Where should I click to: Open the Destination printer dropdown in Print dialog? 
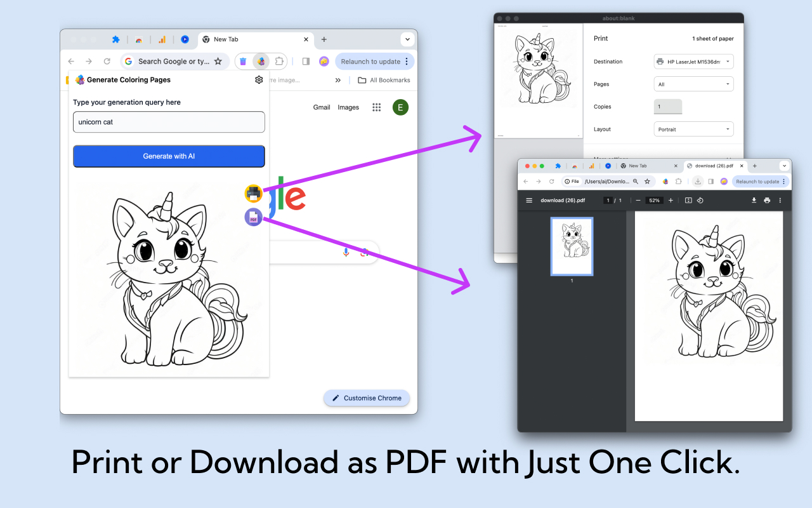point(694,62)
